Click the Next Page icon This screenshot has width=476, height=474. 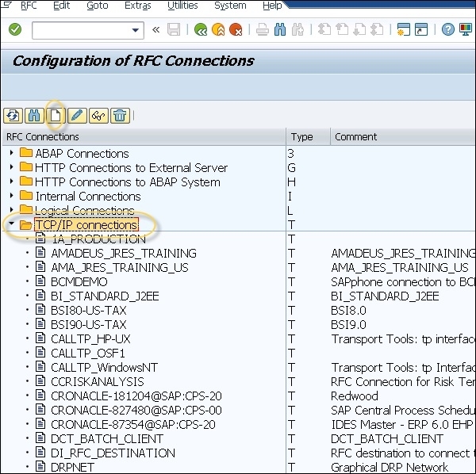(x=359, y=29)
